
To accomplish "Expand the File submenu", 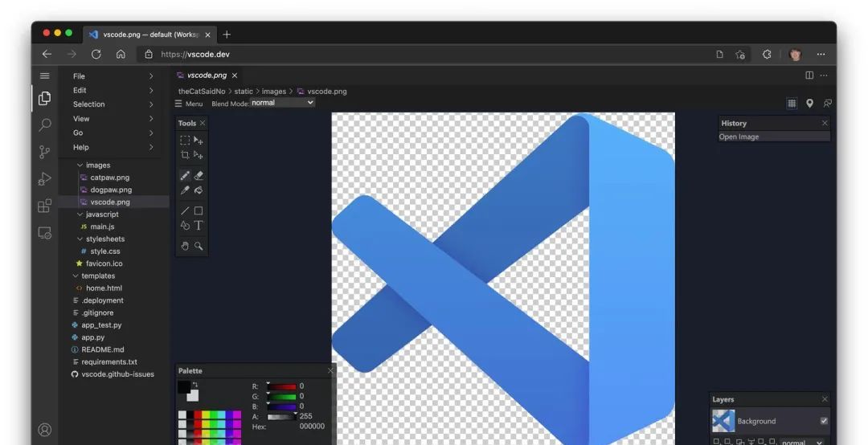I will pyautogui.click(x=113, y=76).
